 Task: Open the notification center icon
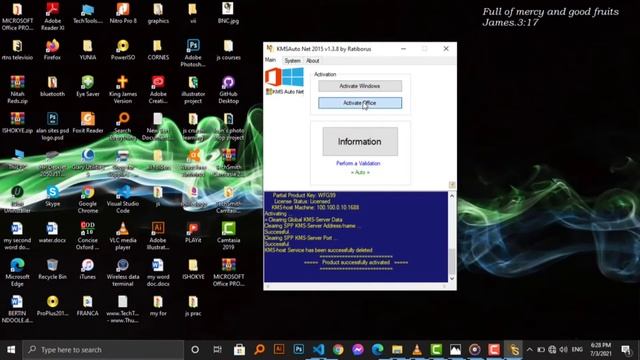tap(626, 350)
